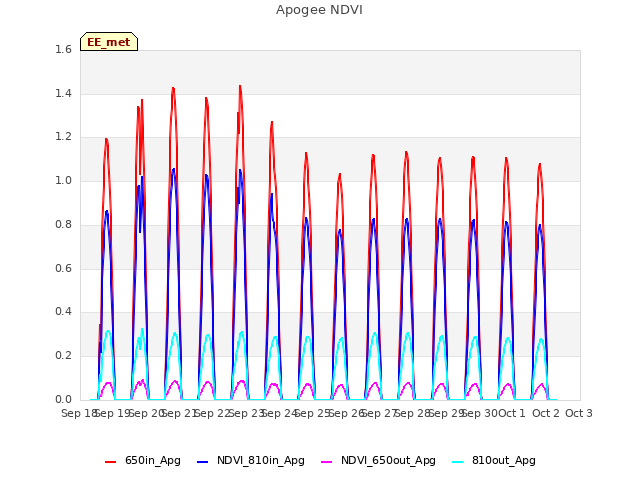Click the Sep 23 x-axis label
The height and width of the screenshot is (480, 640).
(x=246, y=413)
